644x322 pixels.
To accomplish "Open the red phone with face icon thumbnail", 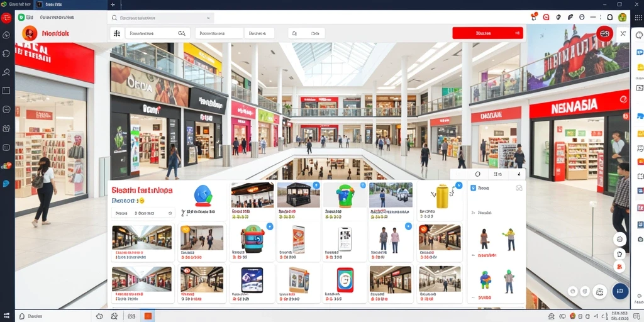I will click(x=345, y=280).
